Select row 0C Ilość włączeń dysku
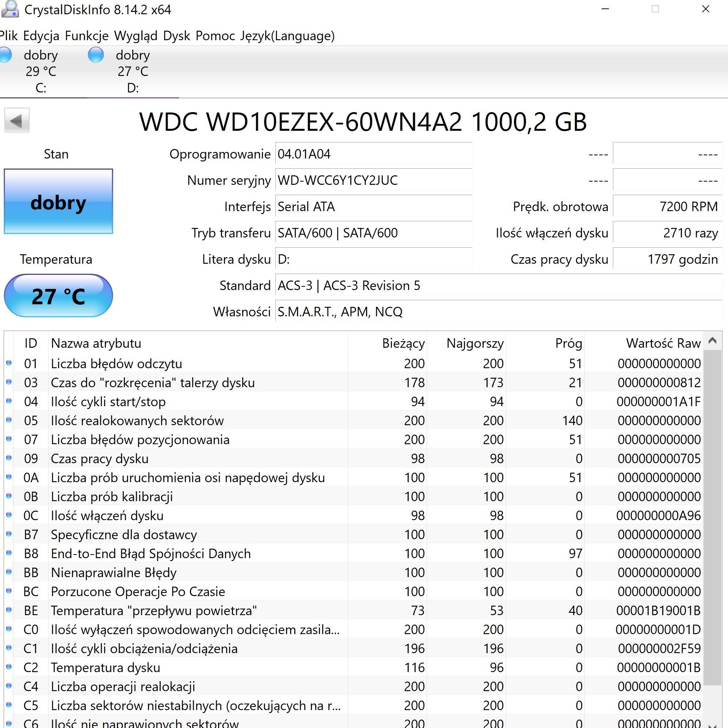 [354, 515]
